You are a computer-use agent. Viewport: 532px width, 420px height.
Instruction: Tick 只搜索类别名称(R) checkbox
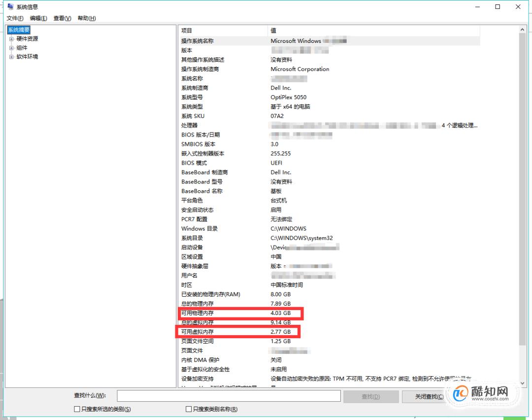click(x=189, y=409)
